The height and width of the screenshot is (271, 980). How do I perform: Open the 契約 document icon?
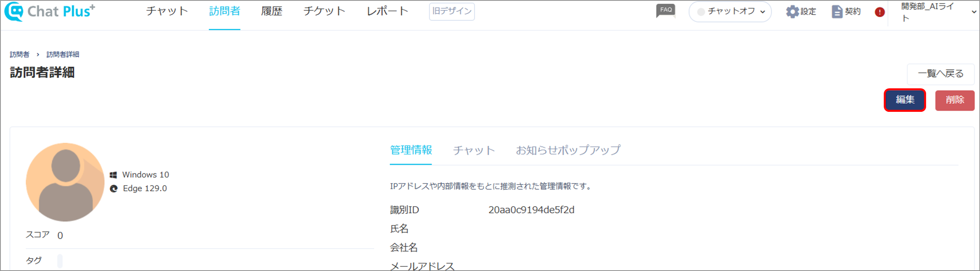tap(837, 11)
